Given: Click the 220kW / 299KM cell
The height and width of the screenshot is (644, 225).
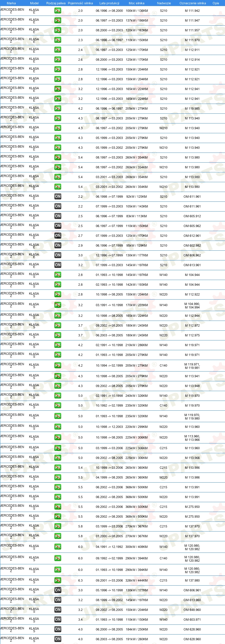Looking at the screenshot, I should (x=137, y=427).
